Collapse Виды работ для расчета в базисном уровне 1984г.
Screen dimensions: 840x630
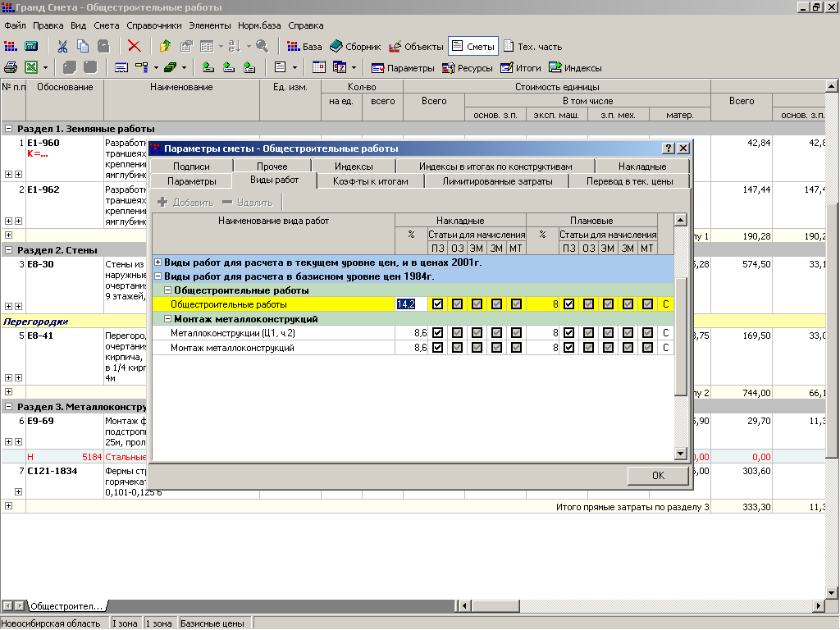point(158,276)
